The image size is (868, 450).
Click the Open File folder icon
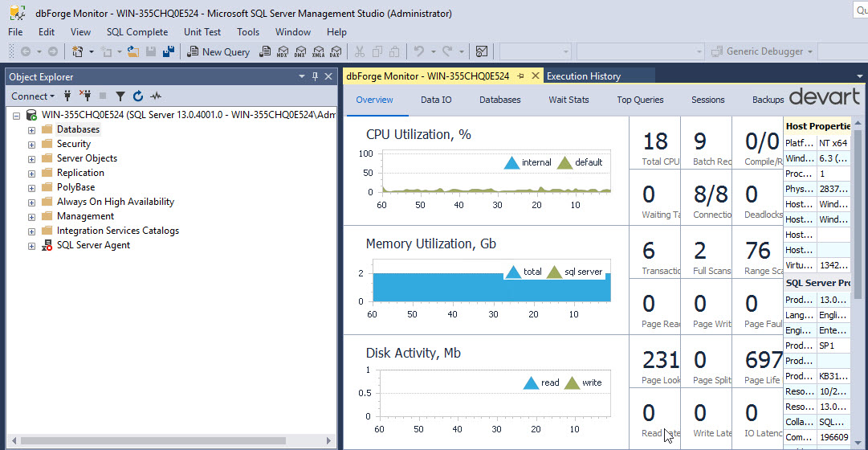[133, 52]
